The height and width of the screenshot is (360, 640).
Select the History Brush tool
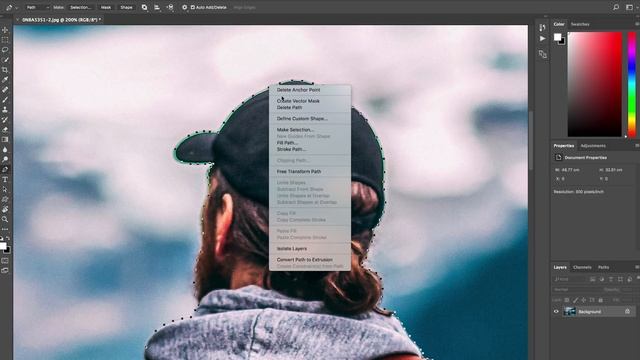click(5, 120)
